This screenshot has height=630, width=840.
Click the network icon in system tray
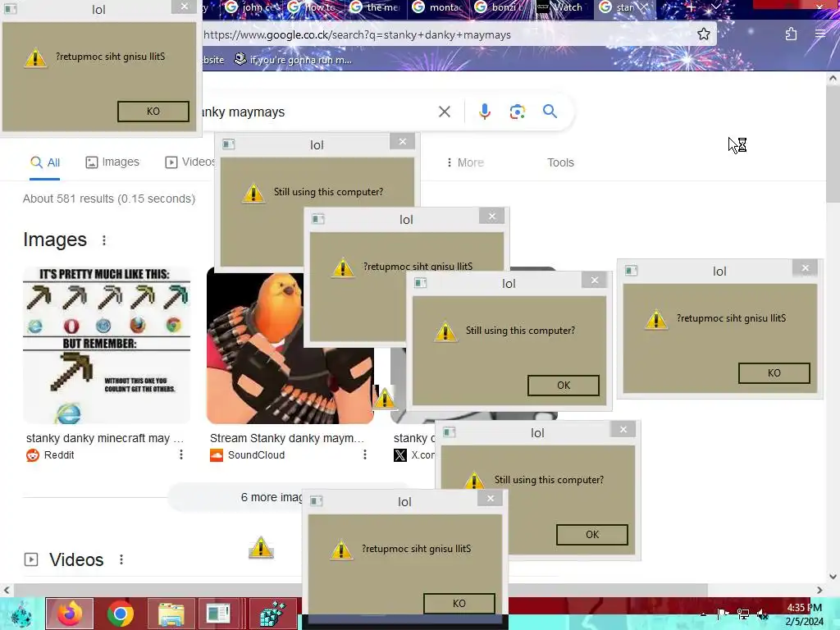[743, 614]
